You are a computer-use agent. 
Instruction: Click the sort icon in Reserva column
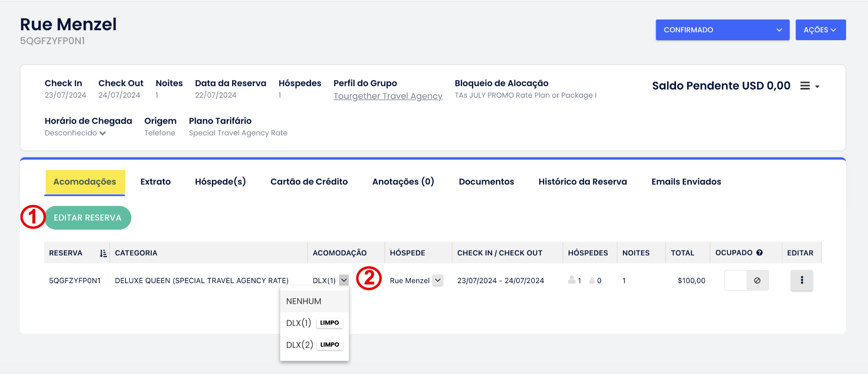(103, 253)
